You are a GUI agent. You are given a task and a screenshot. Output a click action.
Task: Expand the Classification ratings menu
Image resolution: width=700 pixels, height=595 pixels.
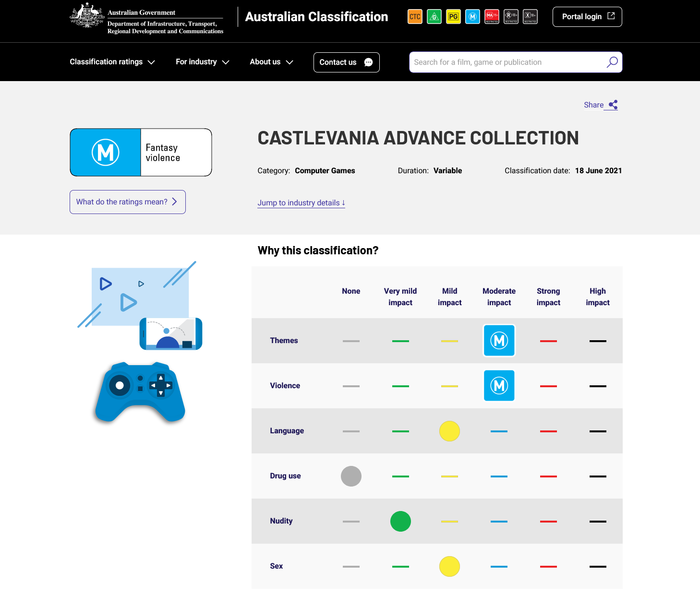tap(112, 62)
